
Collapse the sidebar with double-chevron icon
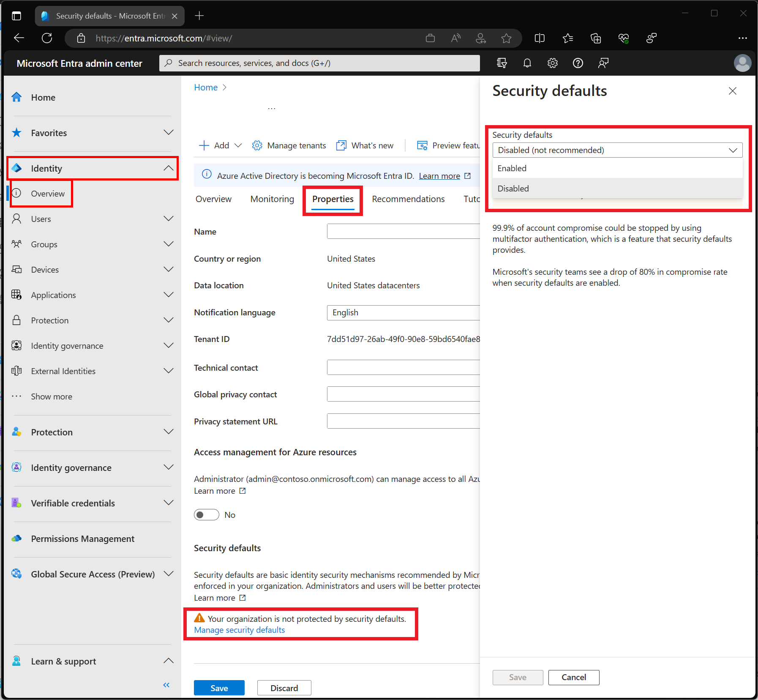pyautogui.click(x=166, y=685)
